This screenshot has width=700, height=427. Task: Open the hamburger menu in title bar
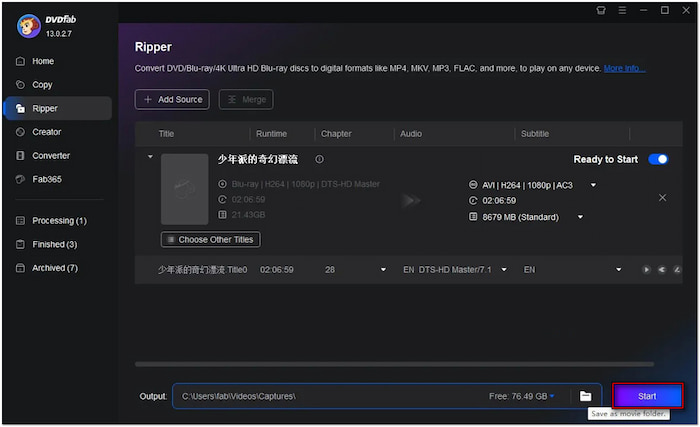coord(622,10)
